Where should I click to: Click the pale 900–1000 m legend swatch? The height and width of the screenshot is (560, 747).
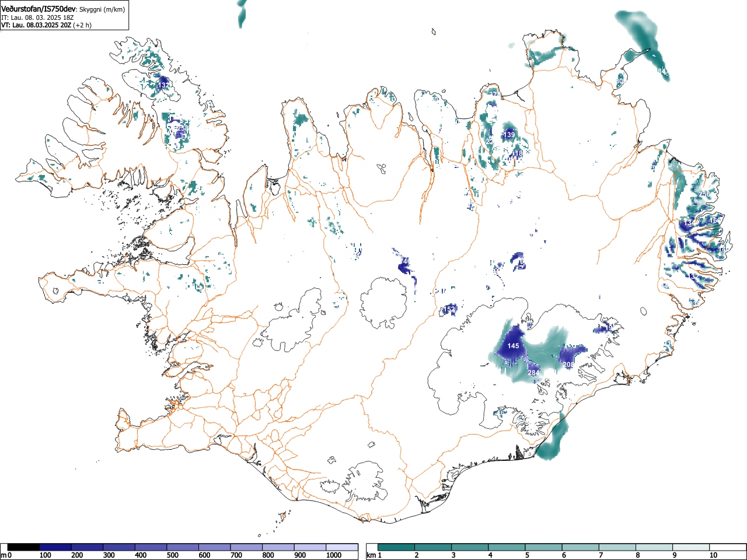pyautogui.click(x=310, y=547)
